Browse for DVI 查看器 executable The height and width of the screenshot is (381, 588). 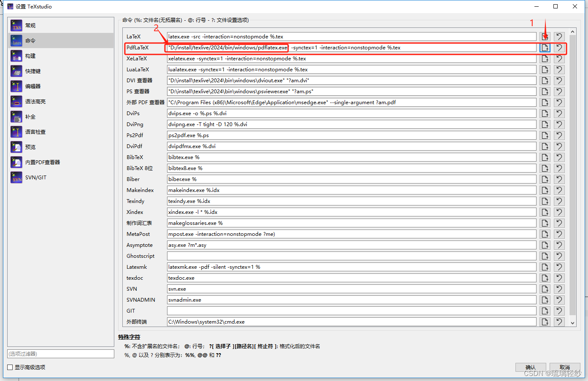[x=545, y=81]
